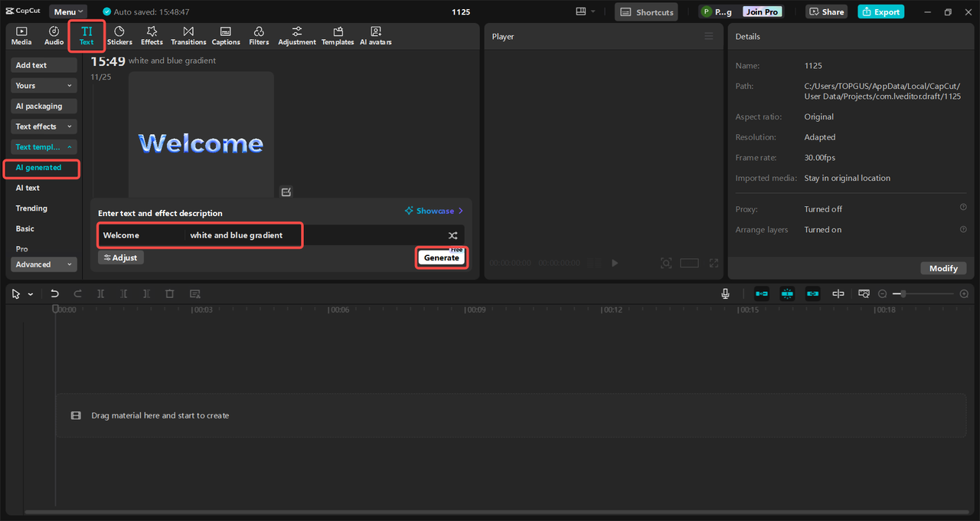Open the Stickers panel
Viewport: 980px width, 521px height.
pyautogui.click(x=119, y=35)
